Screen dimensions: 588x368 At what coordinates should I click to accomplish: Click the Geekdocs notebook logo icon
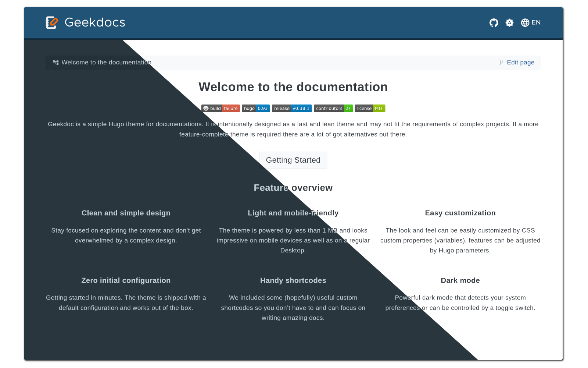[x=52, y=22]
